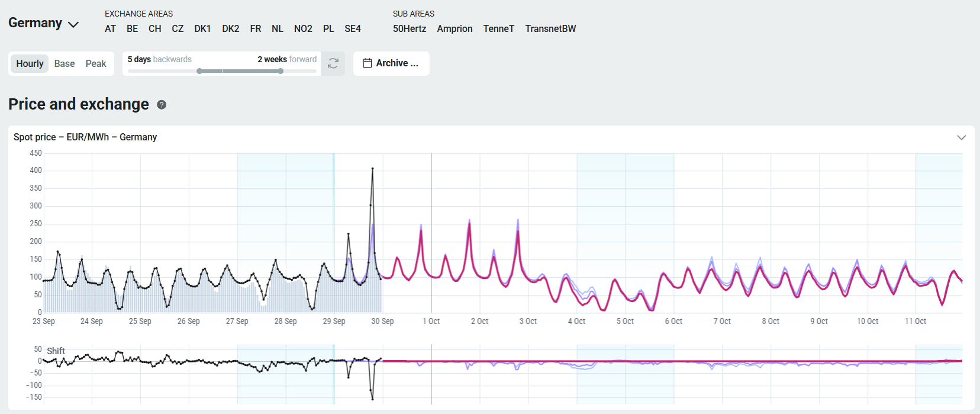Screen dimensions: 980x414
Task: Collapse the Spot price chart panel chevron
Action: tap(961, 137)
